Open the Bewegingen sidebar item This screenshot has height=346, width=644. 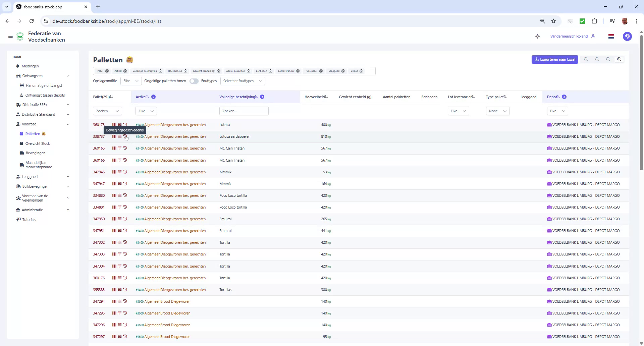(35, 153)
